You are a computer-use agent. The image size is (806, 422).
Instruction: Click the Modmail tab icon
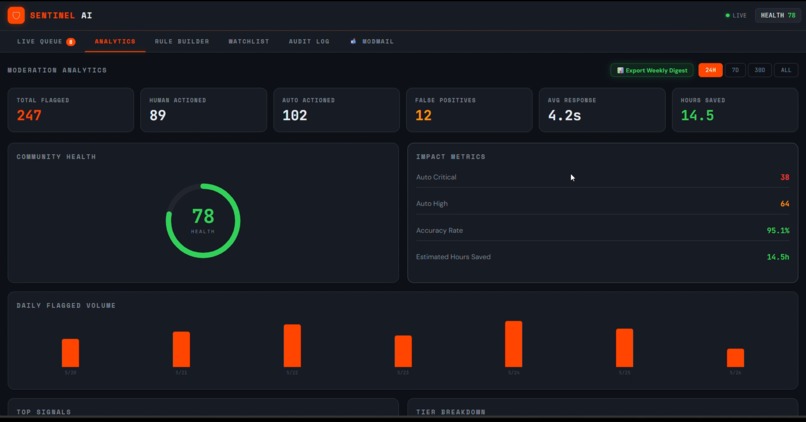point(353,41)
